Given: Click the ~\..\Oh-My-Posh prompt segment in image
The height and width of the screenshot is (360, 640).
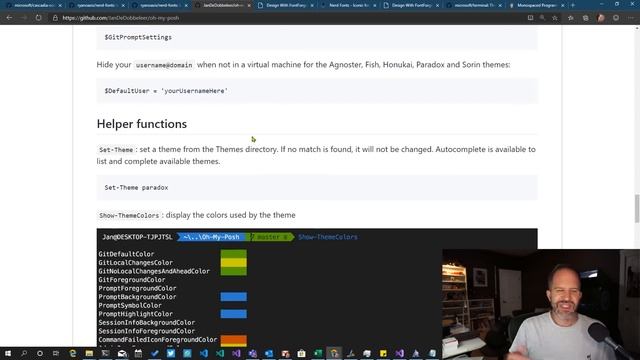Looking at the screenshot, I should point(211,237).
